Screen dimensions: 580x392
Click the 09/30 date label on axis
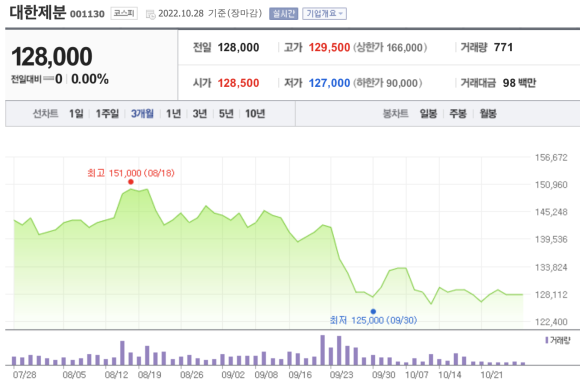tap(384, 375)
